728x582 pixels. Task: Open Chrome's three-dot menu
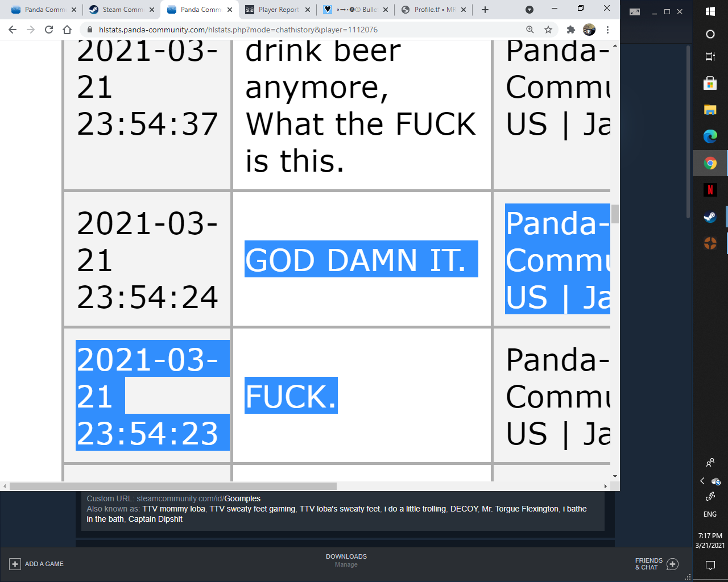[608, 29]
